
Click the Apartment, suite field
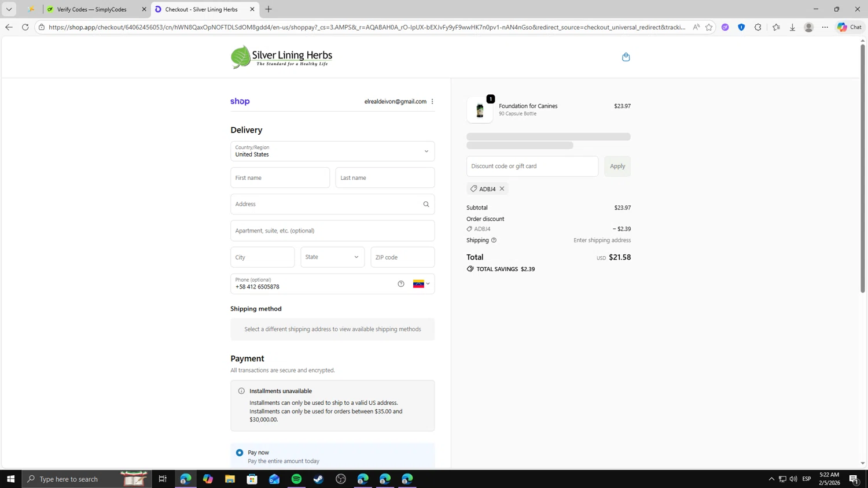[332, 231]
